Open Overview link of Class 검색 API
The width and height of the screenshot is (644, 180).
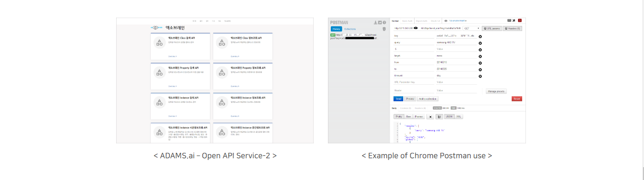[172, 56]
